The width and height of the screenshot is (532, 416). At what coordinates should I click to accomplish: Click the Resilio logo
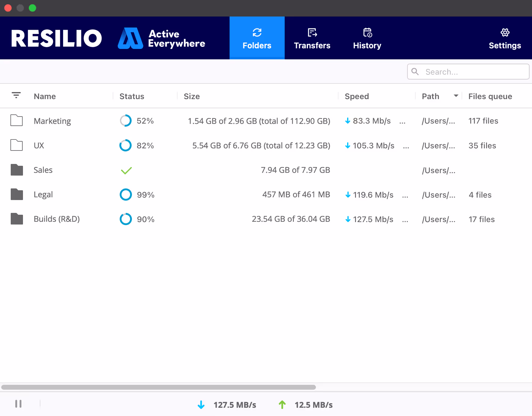56,38
